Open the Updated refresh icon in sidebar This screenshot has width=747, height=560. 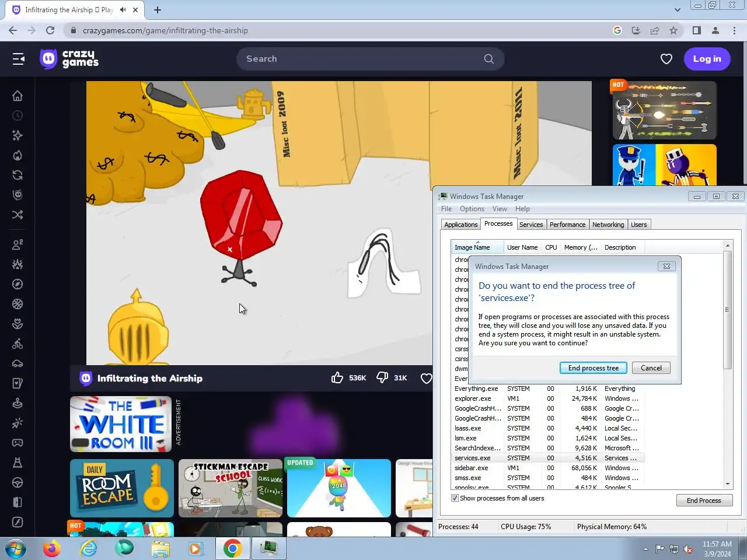point(18,175)
